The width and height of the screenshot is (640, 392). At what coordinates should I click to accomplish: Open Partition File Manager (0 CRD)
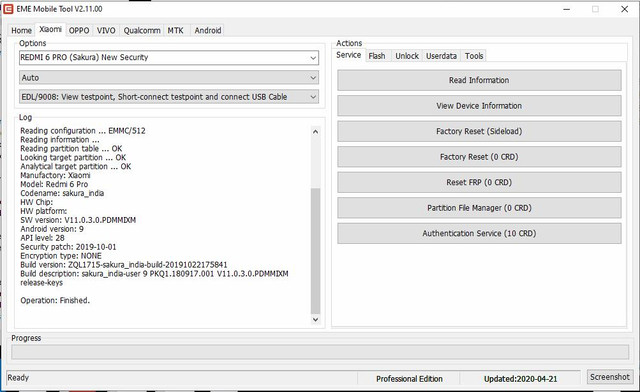click(x=479, y=208)
